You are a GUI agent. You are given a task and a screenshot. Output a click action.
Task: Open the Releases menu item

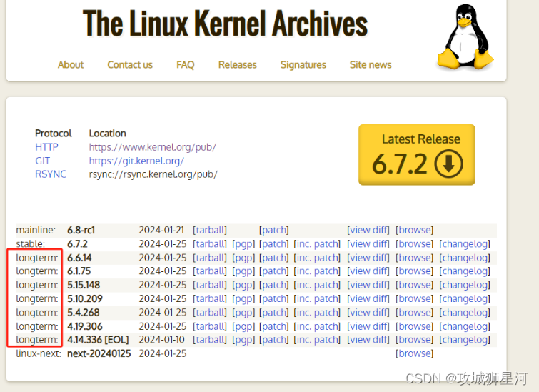pos(238,65)
